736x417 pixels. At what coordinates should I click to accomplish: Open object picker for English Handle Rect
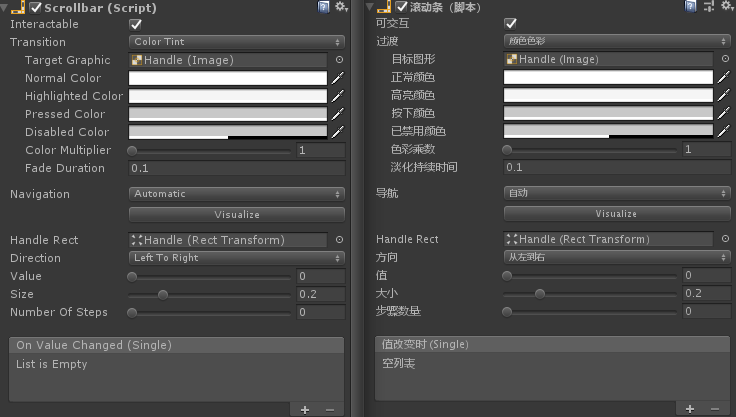(x=339, y=239)
